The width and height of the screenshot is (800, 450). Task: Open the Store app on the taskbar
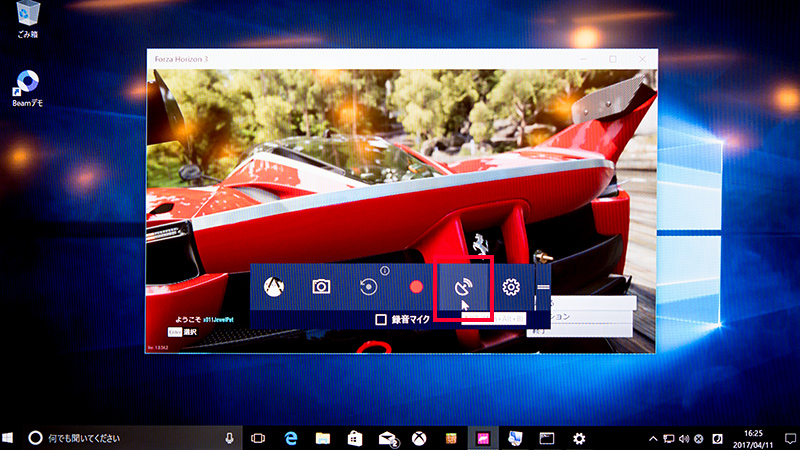coord(355,438)
